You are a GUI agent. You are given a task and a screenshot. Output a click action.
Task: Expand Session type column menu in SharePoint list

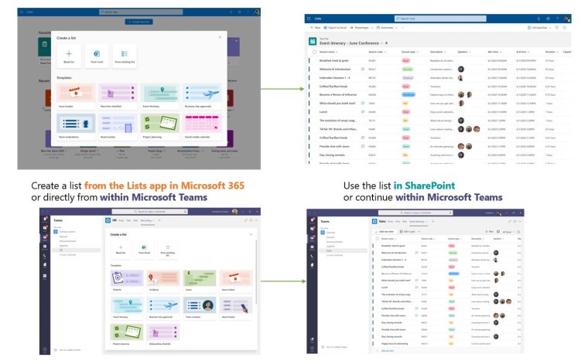pos(417,52)
